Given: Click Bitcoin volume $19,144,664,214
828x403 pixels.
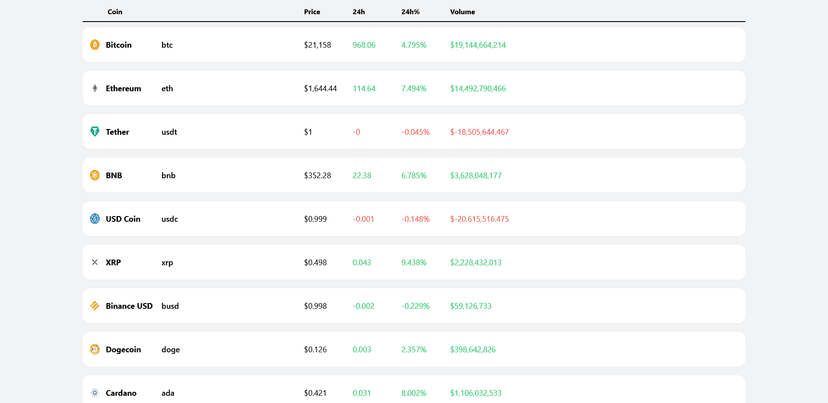Looking at the screenshot, I should tap(478, 45).
